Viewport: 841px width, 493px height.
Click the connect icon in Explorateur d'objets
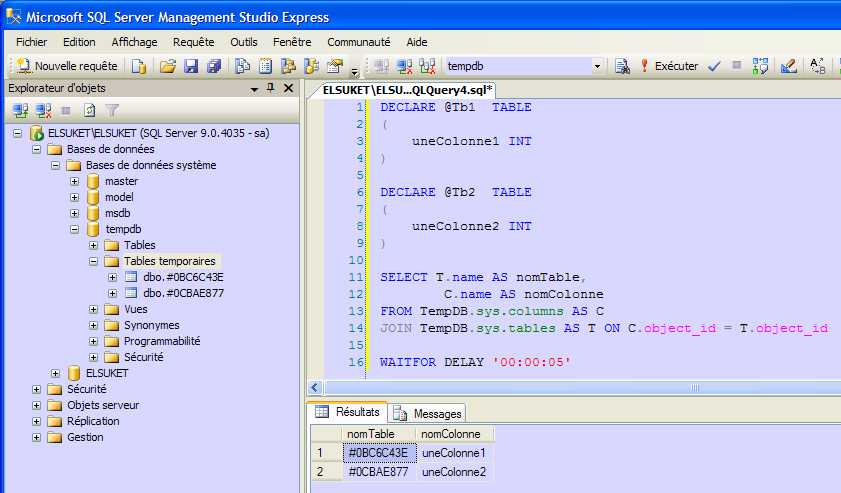[21, 110]
